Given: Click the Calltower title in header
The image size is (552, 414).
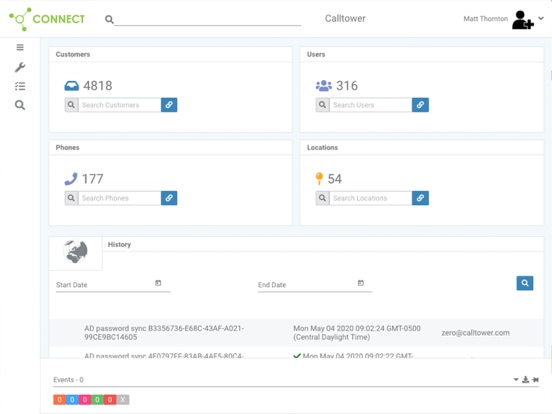Looking at the screenshot, I should click(345, 18).
